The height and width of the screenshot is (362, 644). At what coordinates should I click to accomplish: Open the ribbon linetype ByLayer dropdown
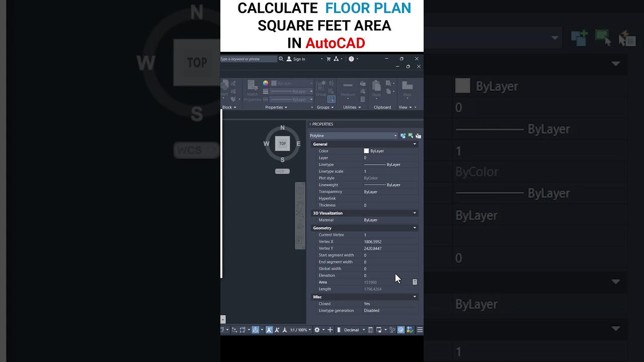pos(291,100)
